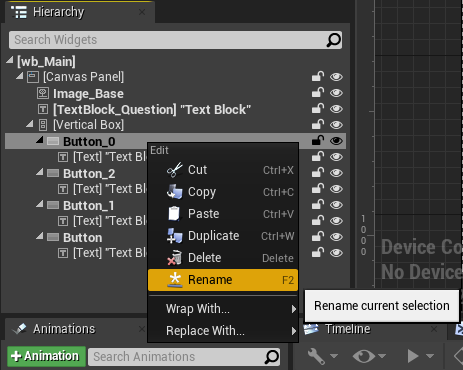The image size is (463, 370).
Task: Click the Button_0 widget icon
Action: [53, 141]
